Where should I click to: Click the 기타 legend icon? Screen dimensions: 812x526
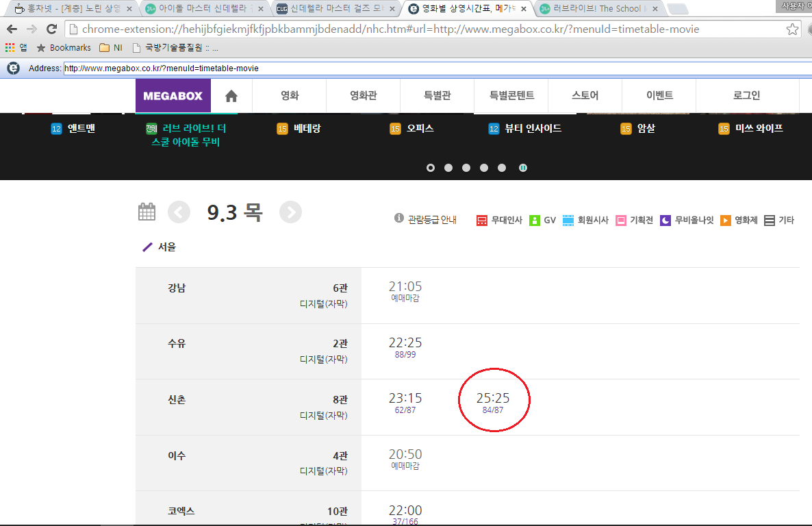point(770,221)
